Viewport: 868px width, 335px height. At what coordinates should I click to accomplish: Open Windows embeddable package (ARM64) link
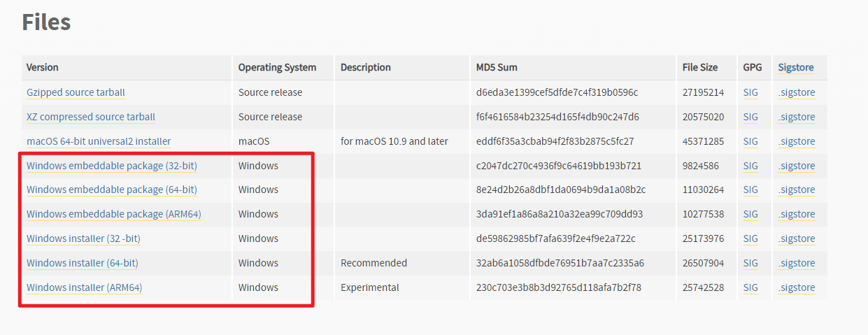114,214
